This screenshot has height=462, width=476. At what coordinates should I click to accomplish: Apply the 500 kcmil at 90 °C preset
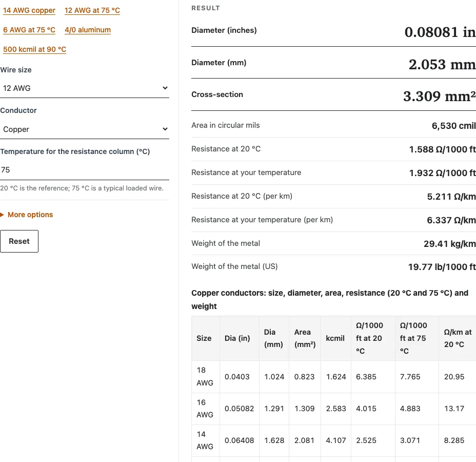click(x=34, y=49)
